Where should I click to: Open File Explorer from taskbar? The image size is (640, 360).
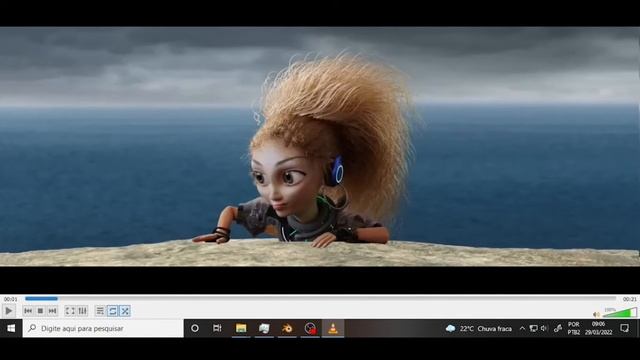point(241,328)
